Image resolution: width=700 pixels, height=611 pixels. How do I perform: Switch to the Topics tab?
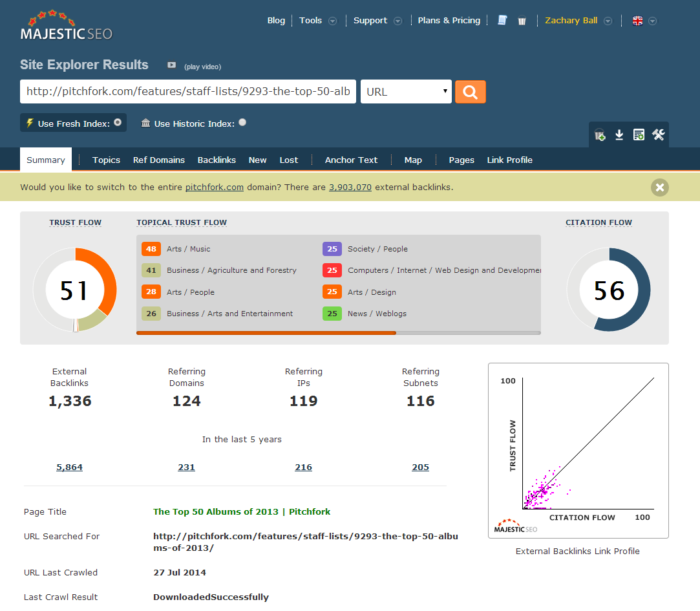pyautogui.click(x=106, y=160)
